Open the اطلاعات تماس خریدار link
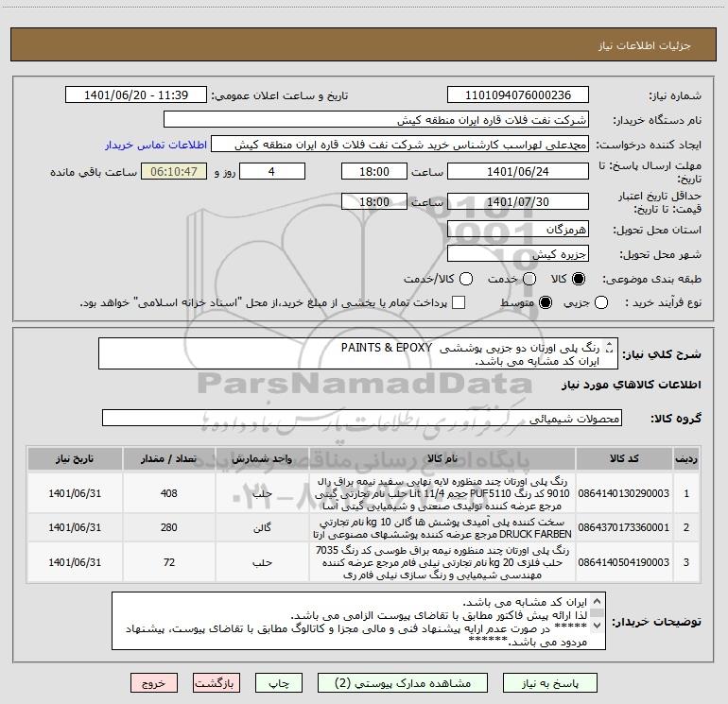This screenshot has height=704, width=728. [156, 145]
